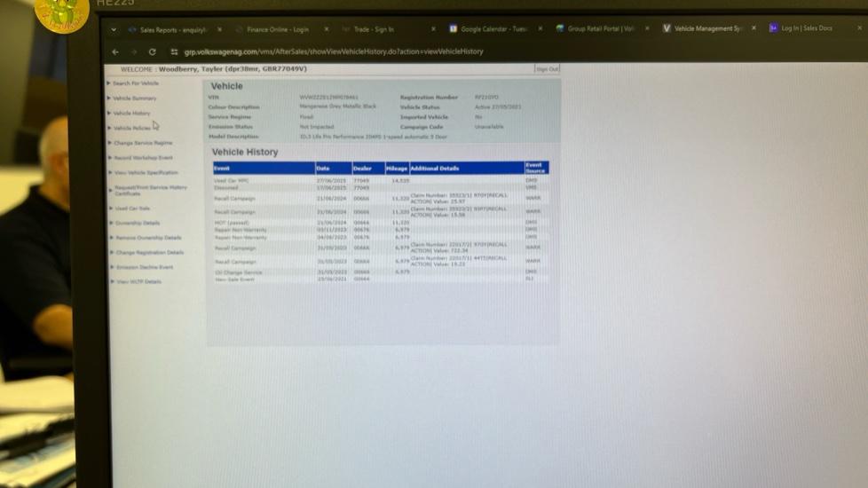868x488 pixels.
Task: Open Vehicle Summary in sidebar
Action: [135, 98]
